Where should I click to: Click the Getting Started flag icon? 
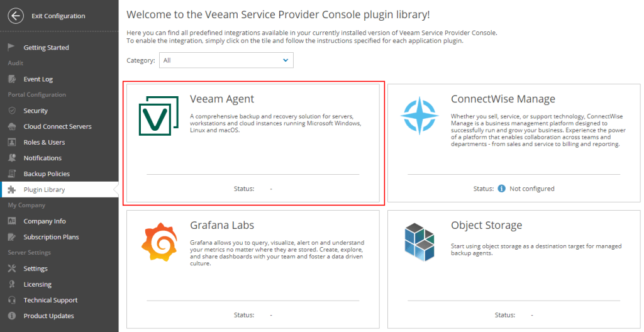pyautogui.click(x=11, y=47)
